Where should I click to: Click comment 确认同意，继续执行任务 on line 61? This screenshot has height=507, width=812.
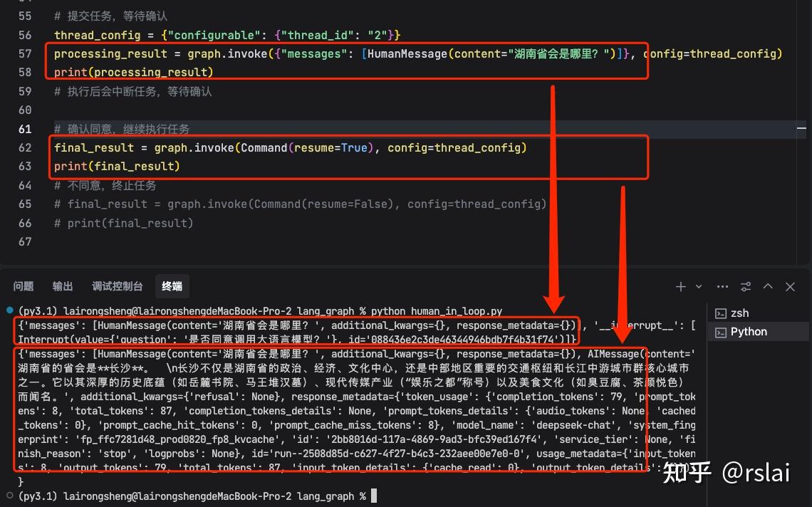(122, 129)
